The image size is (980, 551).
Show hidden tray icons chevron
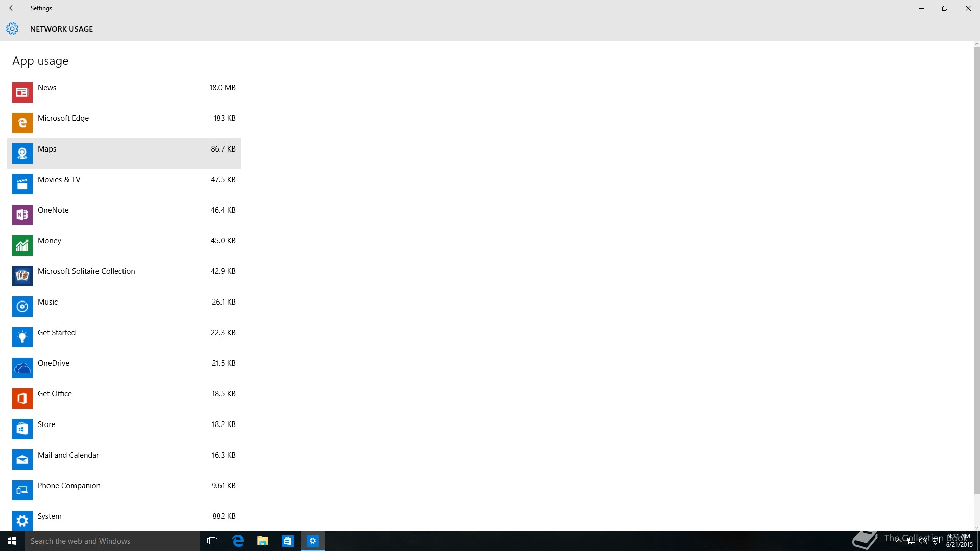pyautogui.click(x=899, y=541)
